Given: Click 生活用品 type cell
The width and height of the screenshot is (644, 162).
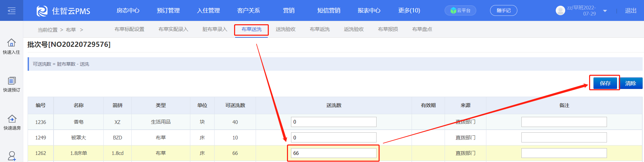Looking at the screenshot, I should point(161,122).
